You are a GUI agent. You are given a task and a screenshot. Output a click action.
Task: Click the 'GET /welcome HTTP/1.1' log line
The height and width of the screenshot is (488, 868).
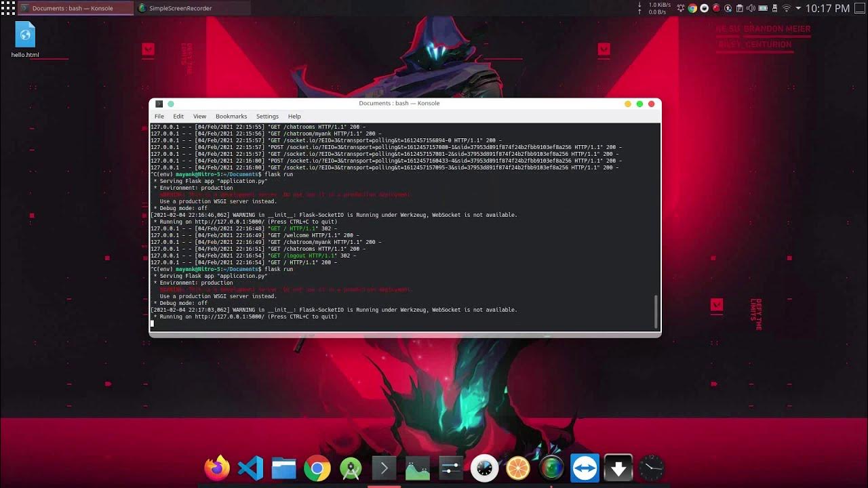click(x=254, y=235)
